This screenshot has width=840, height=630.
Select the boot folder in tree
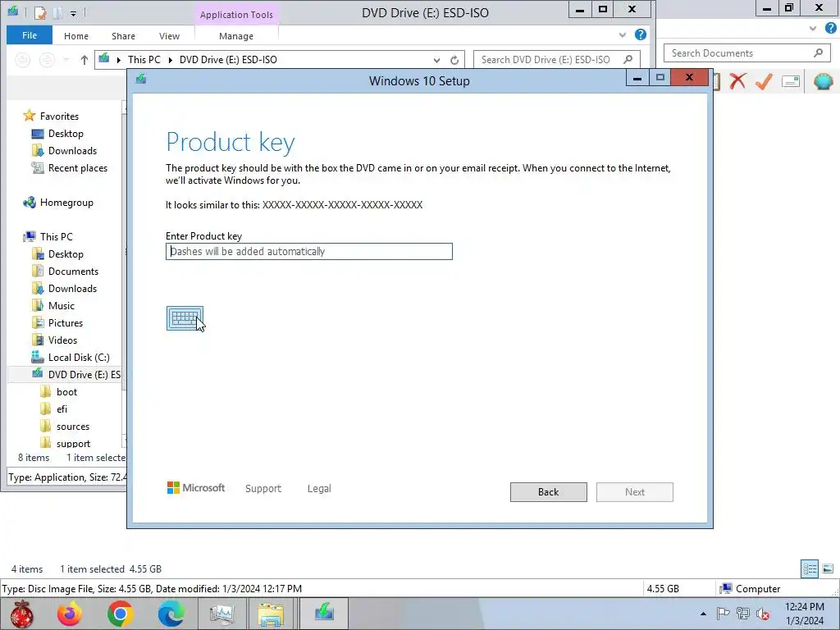coord(66,391)
